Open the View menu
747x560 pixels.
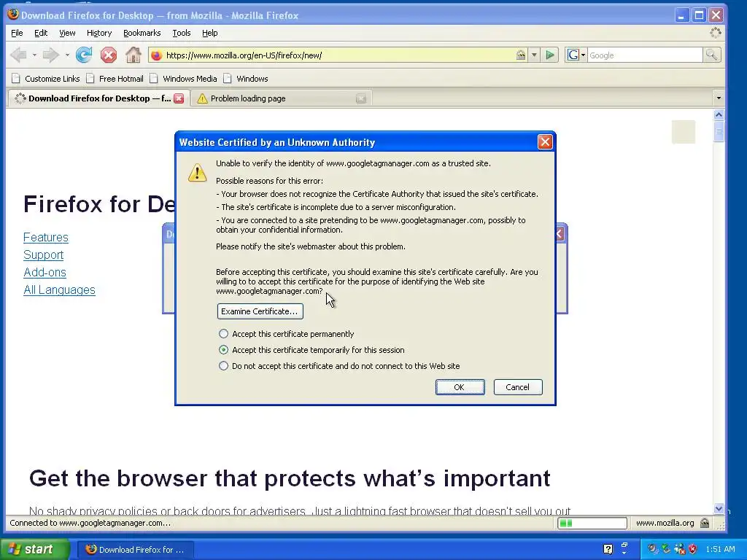pyautogui.click(x=67, y=33)
